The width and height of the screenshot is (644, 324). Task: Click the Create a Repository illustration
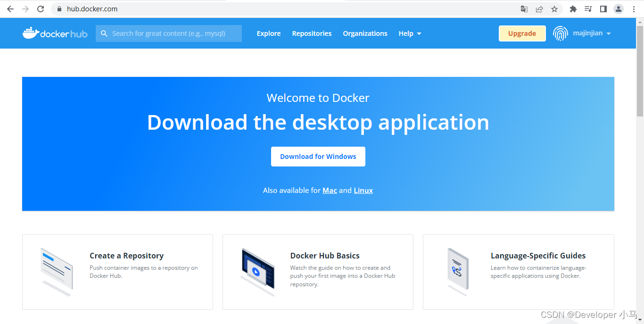click(56, 271)
